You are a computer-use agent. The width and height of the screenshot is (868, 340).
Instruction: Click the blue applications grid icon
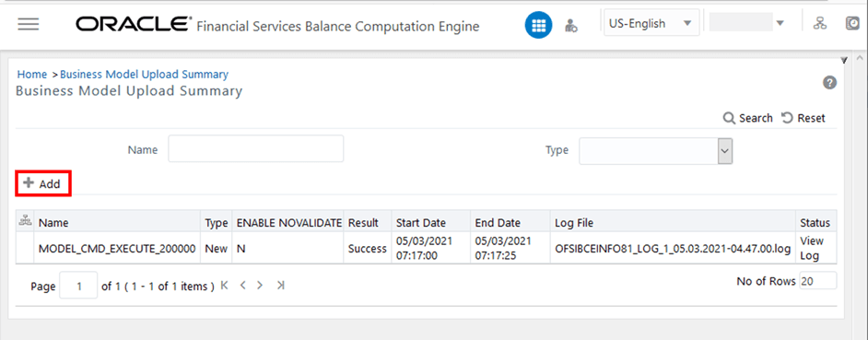[539, 25]
